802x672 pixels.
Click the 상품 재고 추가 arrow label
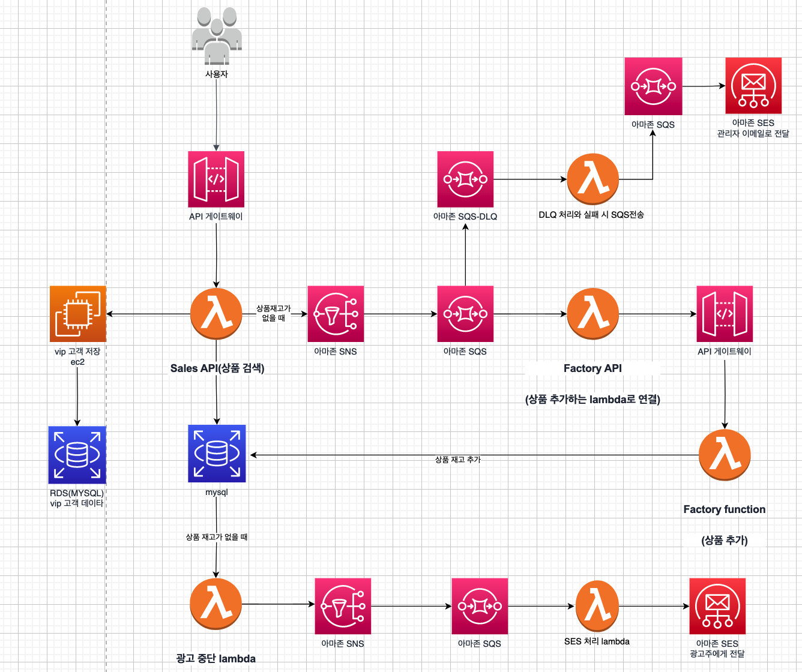point(458,460)
